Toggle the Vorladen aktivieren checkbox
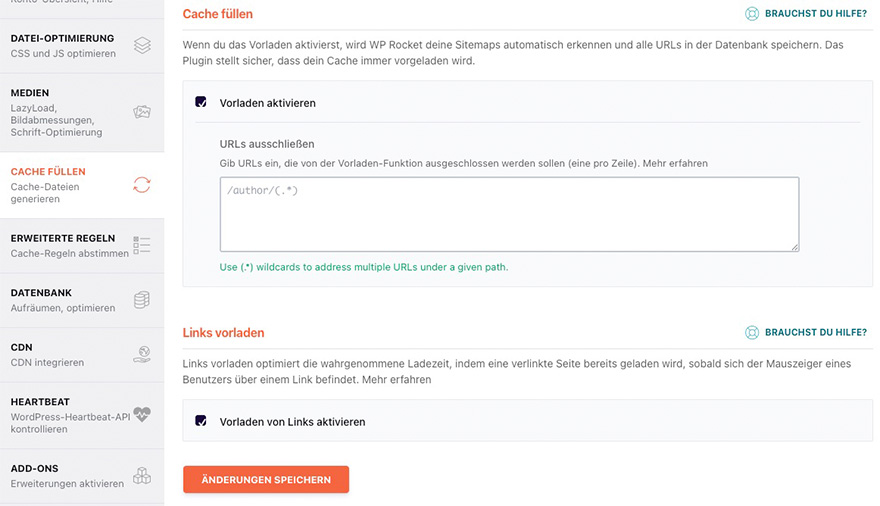 (201, 102)
